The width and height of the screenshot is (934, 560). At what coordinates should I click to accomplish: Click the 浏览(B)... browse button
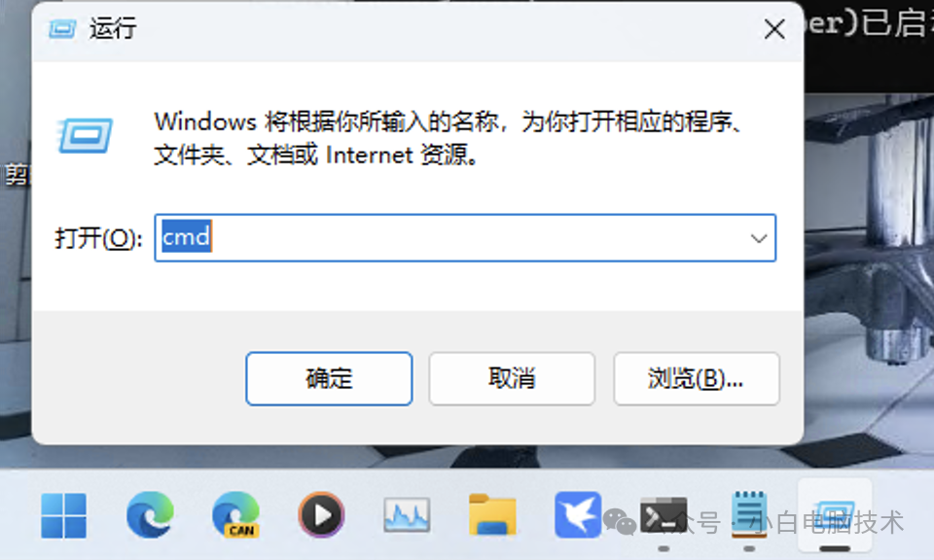pyautogui.click(x=697, y=378)
